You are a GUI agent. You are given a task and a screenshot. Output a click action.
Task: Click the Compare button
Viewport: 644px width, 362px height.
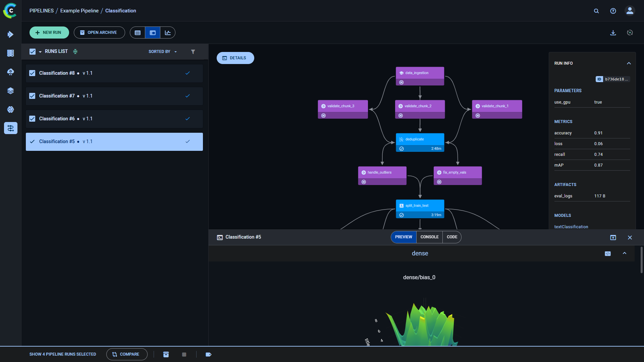coord(126,354)
